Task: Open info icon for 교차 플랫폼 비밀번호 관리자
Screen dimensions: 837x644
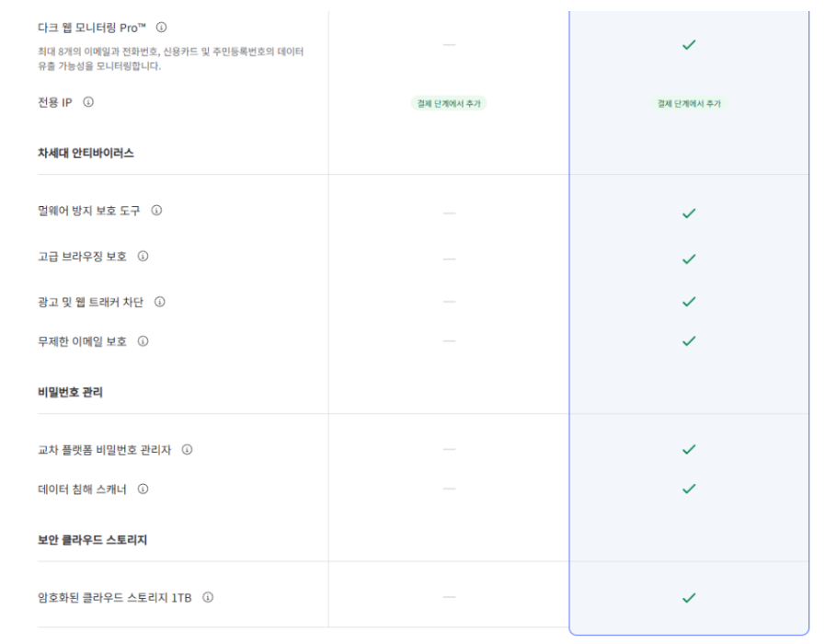Action: (187, 450)
